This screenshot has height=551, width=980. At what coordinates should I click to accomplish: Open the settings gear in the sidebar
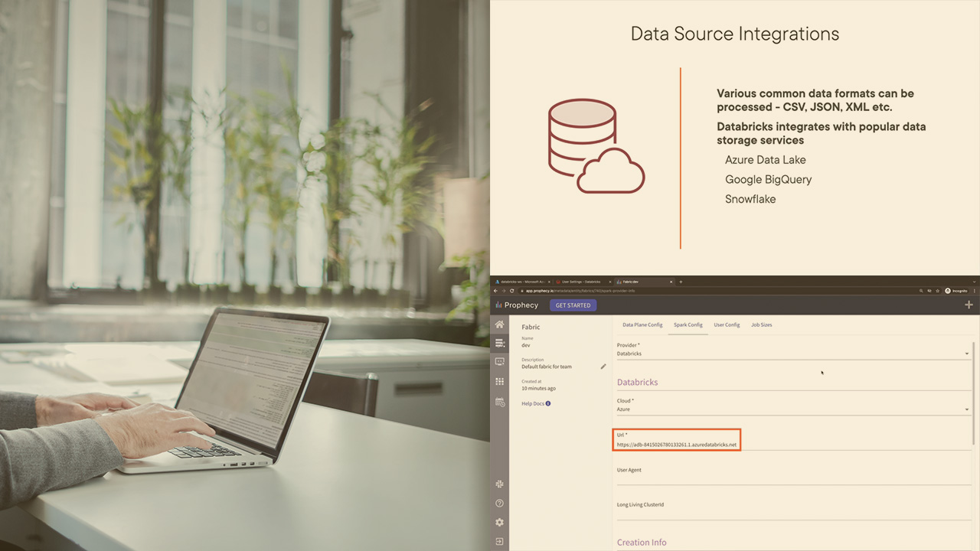[x=499, y=523]
